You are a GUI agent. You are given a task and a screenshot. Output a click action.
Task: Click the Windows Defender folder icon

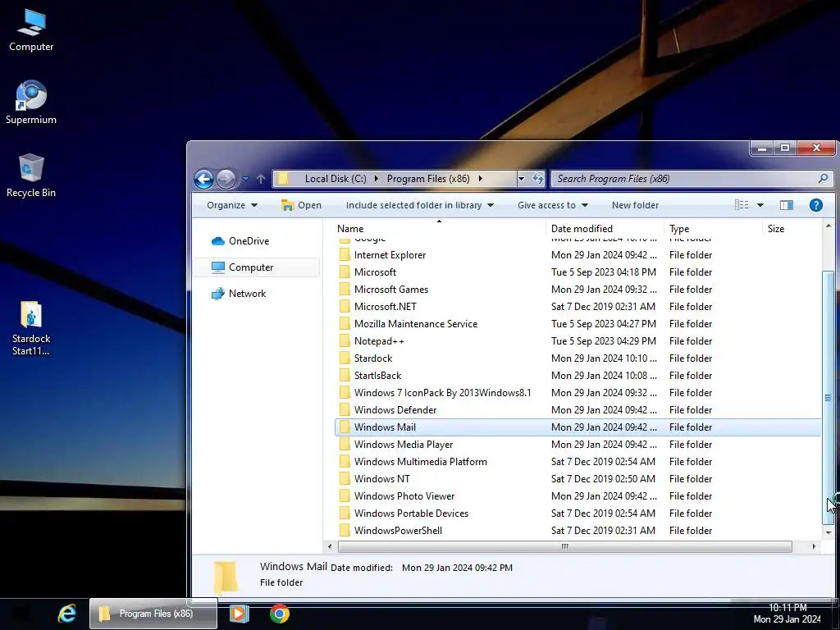(345, 410)
